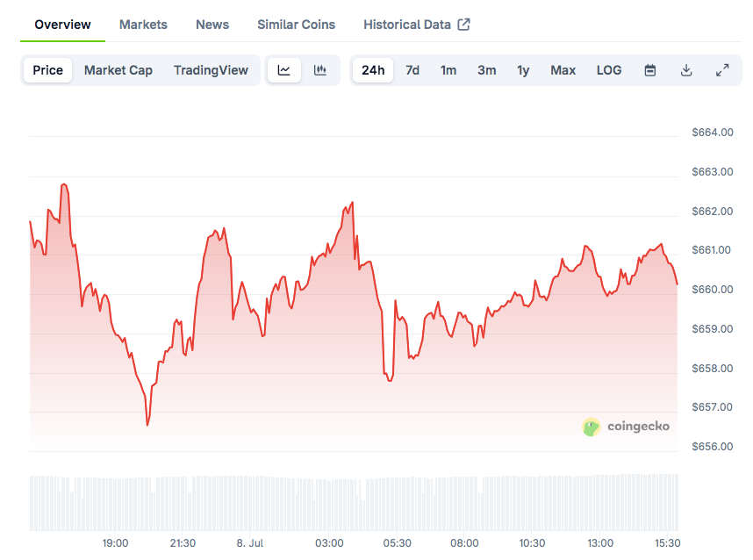Open the calendar date range picker

tap(649, 70)
